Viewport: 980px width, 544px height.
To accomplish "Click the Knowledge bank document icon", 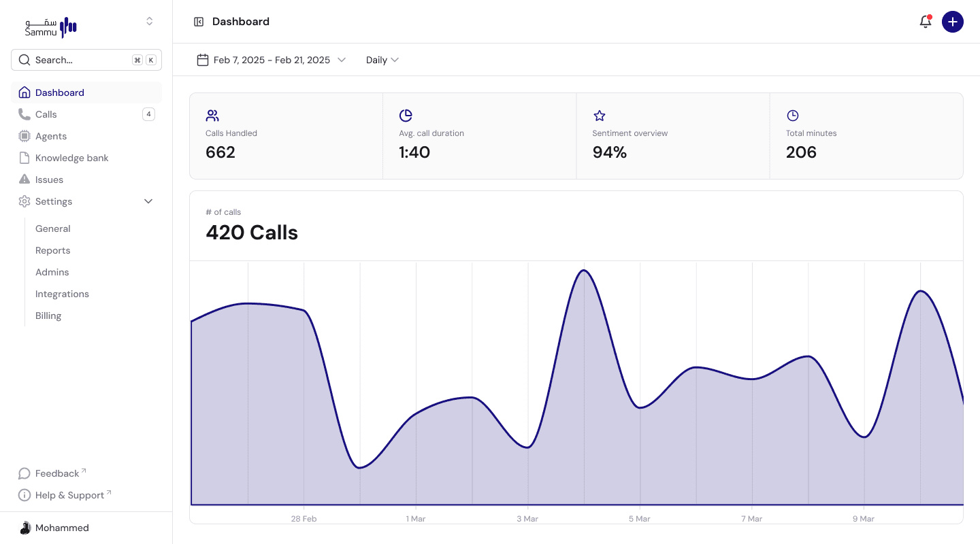I will click(x=24, y=158).
